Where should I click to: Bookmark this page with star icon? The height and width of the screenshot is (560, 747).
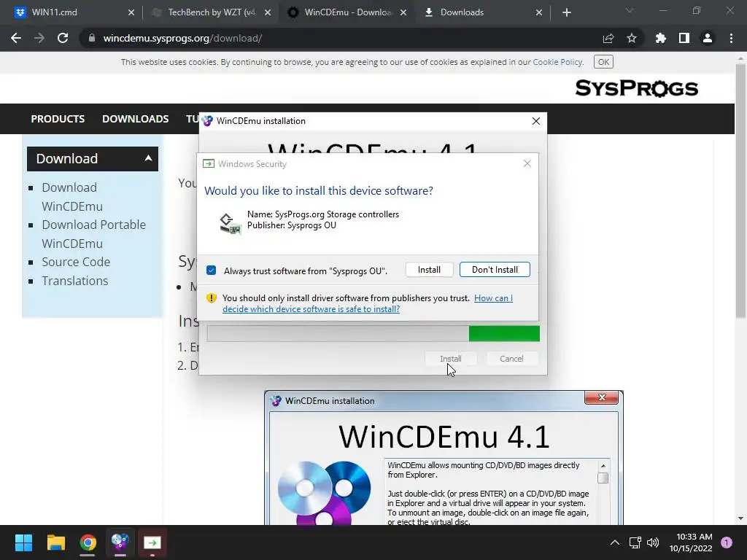tap(632, 38)
